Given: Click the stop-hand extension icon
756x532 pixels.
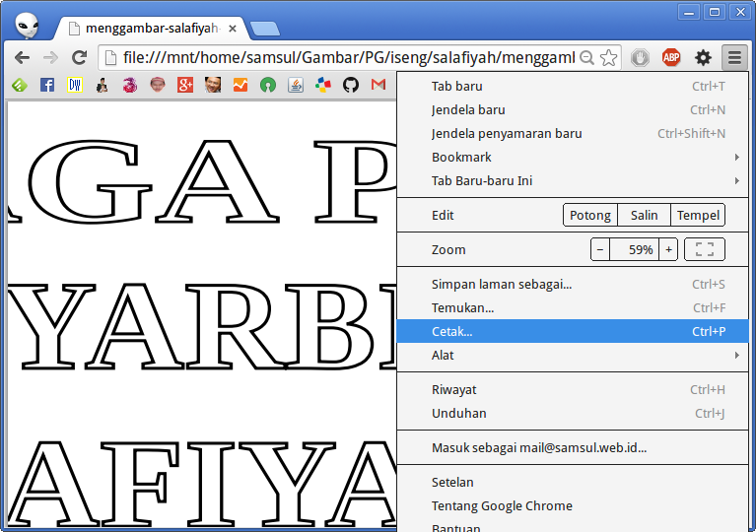Looking at the screenshot, I should point(640,58).
